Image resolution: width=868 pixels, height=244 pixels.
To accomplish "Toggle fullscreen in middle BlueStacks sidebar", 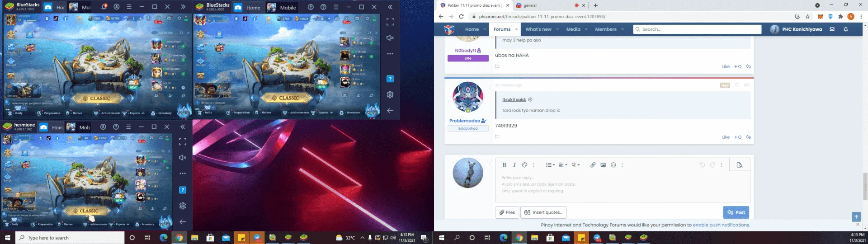I will point(390,22).
